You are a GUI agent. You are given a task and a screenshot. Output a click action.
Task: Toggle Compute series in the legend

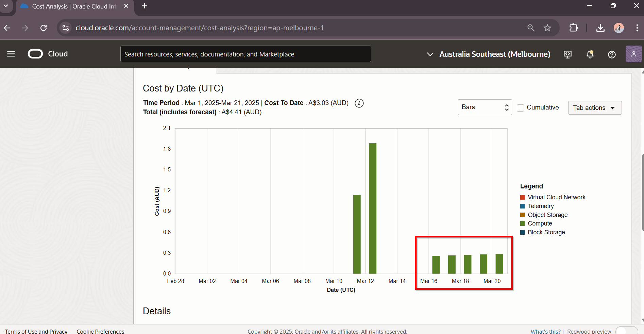(x=540, y=223)
